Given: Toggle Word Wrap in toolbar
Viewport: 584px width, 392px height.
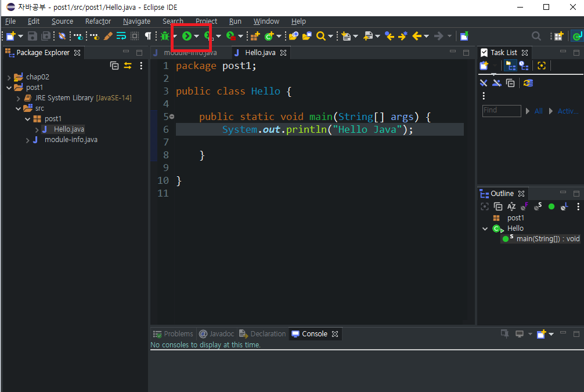Looking at the screenshot, I should 121,36.
